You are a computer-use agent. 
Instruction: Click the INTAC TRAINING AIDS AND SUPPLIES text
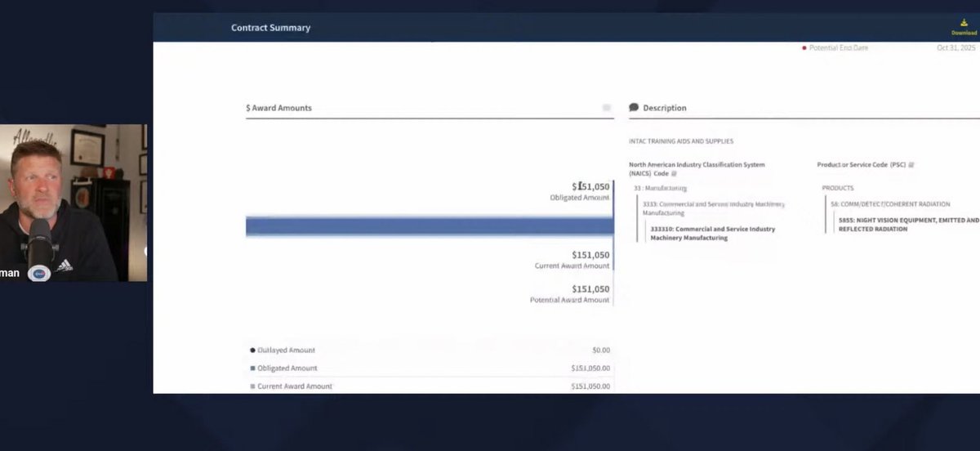point(681,141)
